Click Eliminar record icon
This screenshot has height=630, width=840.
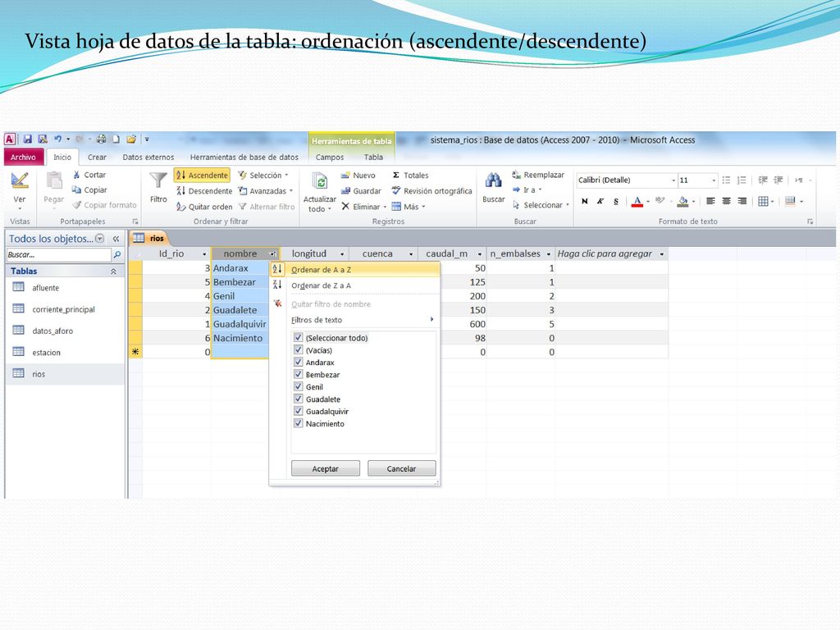pyautogui.click(x=345, y=206)
